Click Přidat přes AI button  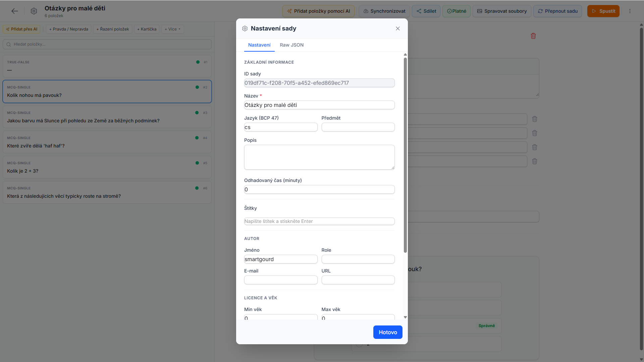(x=21, y=29)
